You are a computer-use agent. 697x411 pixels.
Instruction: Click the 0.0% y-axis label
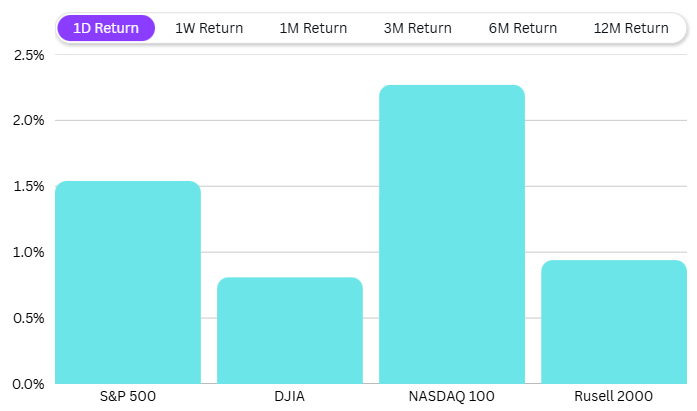tap(28, 384)
